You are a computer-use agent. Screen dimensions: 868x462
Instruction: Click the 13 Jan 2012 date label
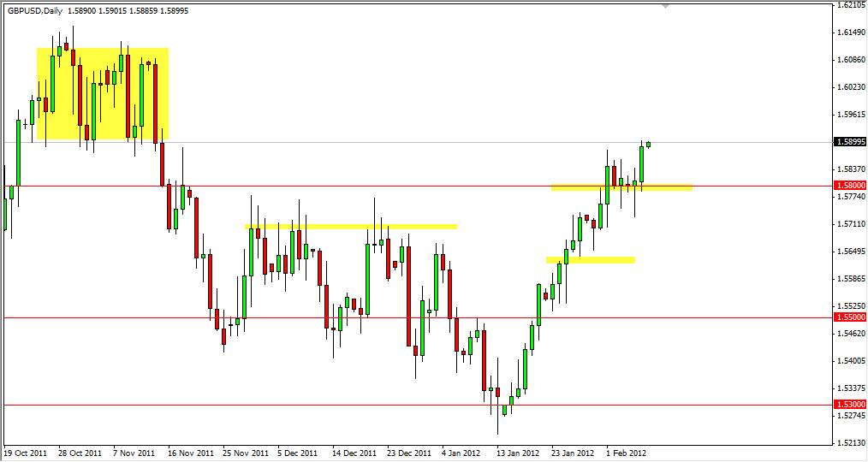point(518,453)
